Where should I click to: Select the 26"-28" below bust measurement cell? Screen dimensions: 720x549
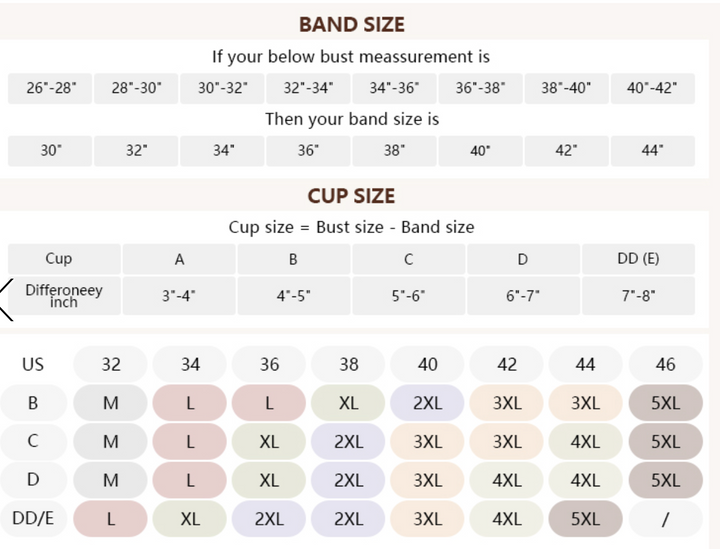pyautogui.click(x=50, y=88)
